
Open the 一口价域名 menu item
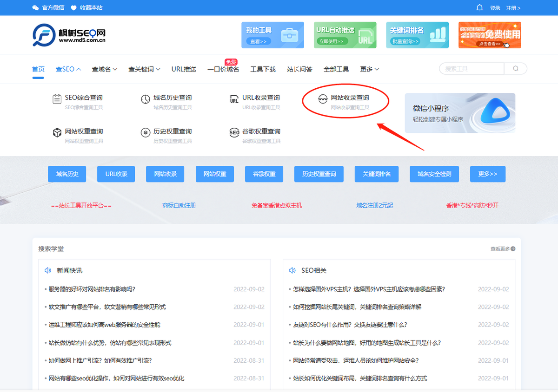click(x=223, y=69)
